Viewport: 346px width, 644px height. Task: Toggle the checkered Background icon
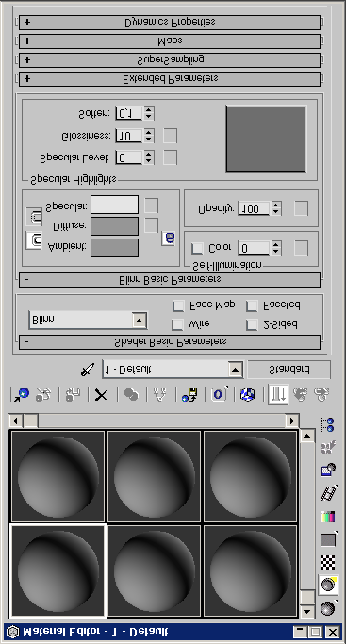327,562
